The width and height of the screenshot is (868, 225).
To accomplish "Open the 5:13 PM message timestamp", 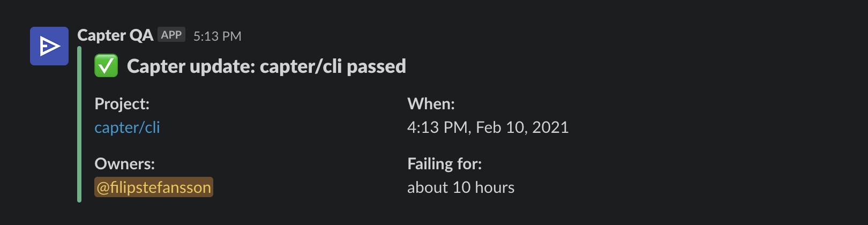I will [217, 36].
